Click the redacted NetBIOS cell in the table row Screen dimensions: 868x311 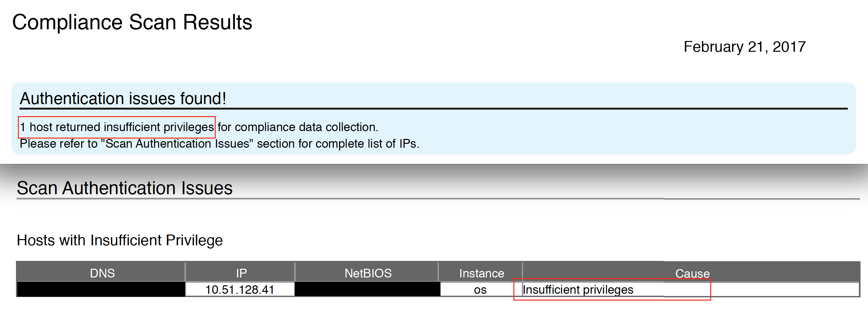pyautogui.click(x=367, y=290)
